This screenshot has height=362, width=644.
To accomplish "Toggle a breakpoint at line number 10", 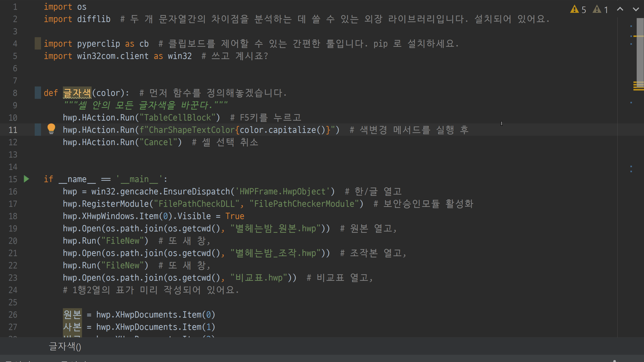I will tap(13, 118).
